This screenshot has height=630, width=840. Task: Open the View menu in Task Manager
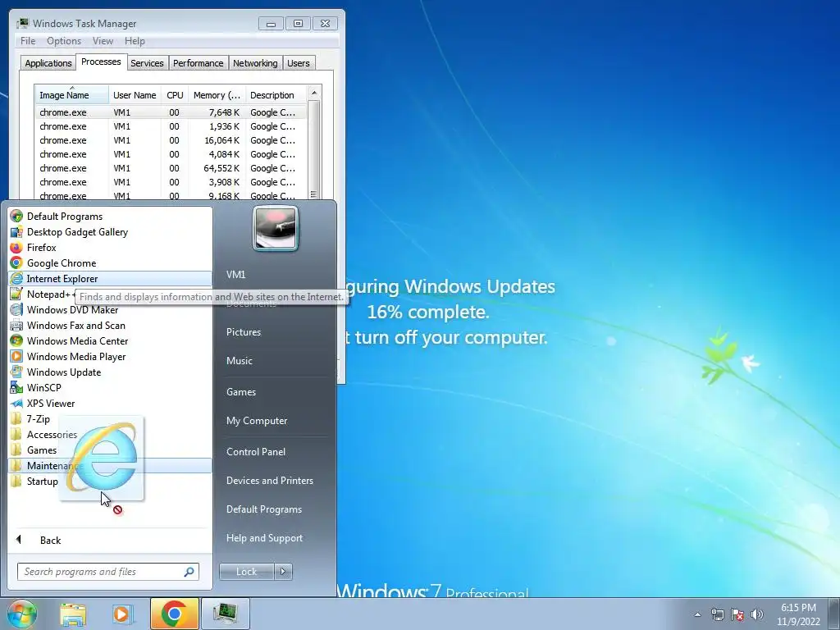[103, 41]
